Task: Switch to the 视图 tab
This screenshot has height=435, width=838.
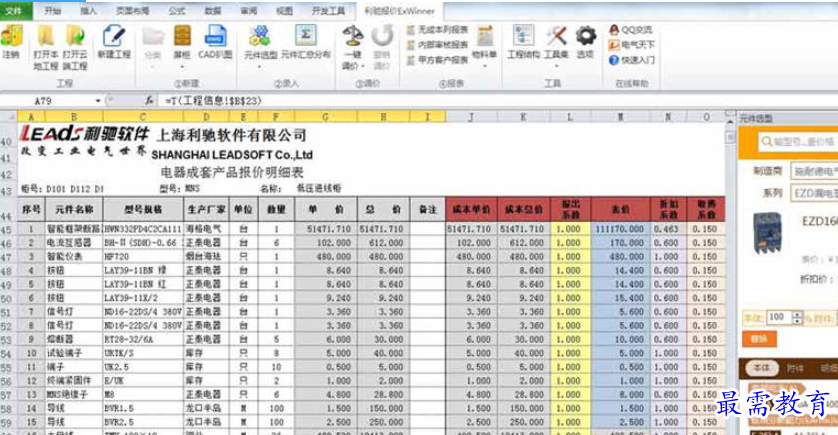Action: (x=284, y=11)
